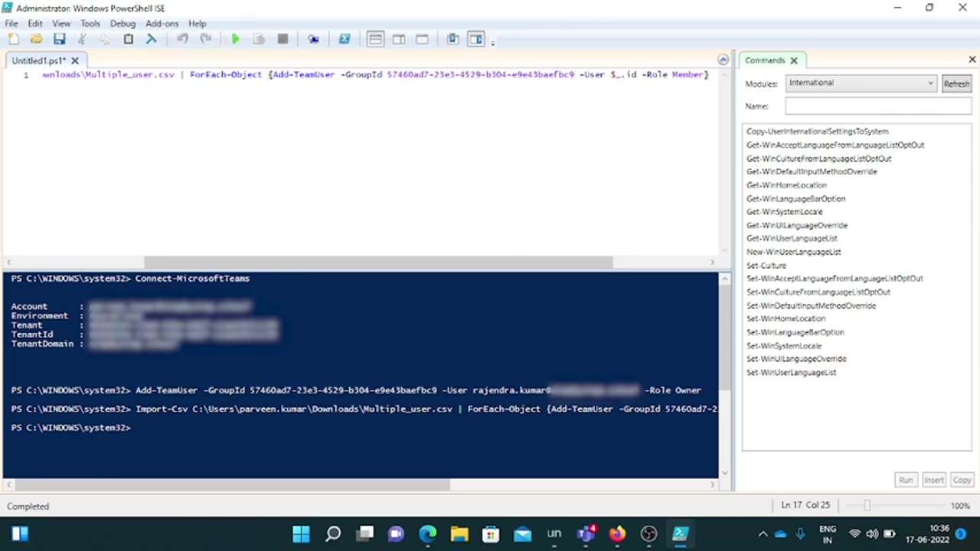The height and width of the screenshot is (551, 980).
Task: Click the Copy button in Commands pane
Action: [x=962, y=480]
